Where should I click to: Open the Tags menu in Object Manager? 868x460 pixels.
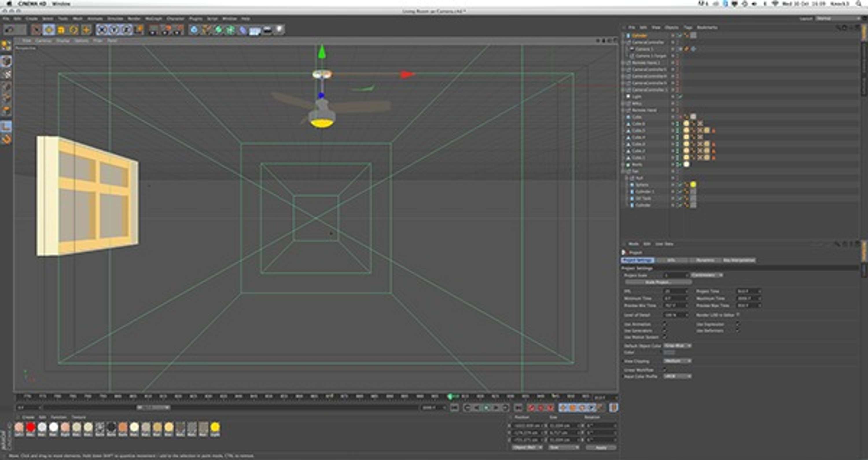point(688,28)
